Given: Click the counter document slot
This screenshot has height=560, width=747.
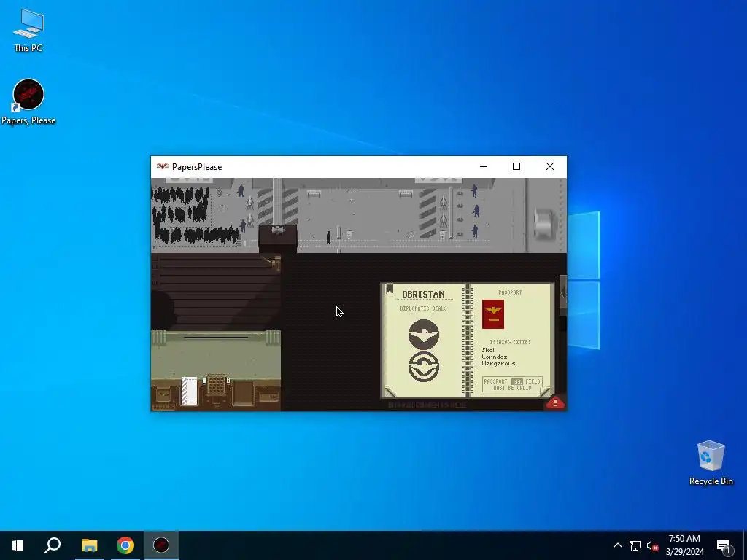Looking at the screenshot, I should (x=216, y=338).
